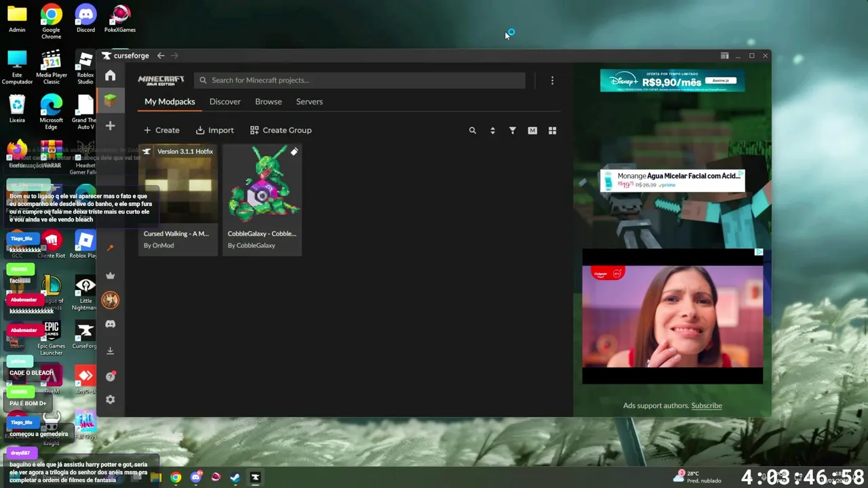Click the Create Group button

tap(281, 130)
